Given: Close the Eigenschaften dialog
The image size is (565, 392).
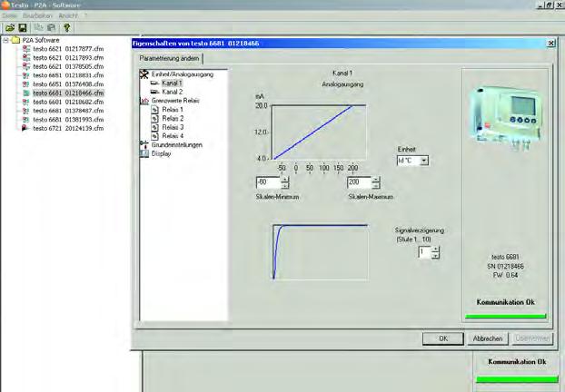Looking at the screenshot, I should (551, 44).
